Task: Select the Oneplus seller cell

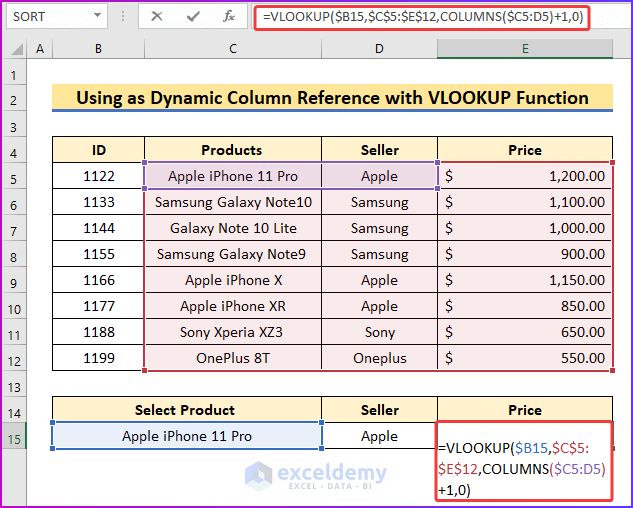Action: [x=379, y=358]
